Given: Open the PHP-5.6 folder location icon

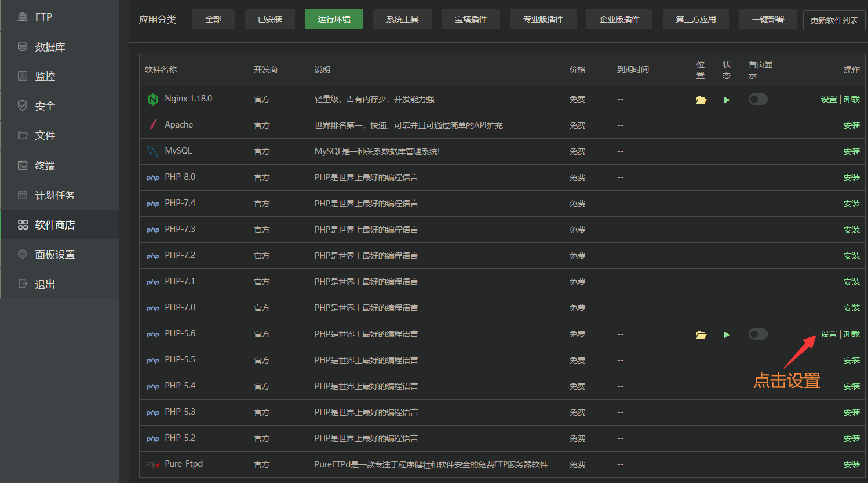Looking at the screenshot, I should pos(701,335).
